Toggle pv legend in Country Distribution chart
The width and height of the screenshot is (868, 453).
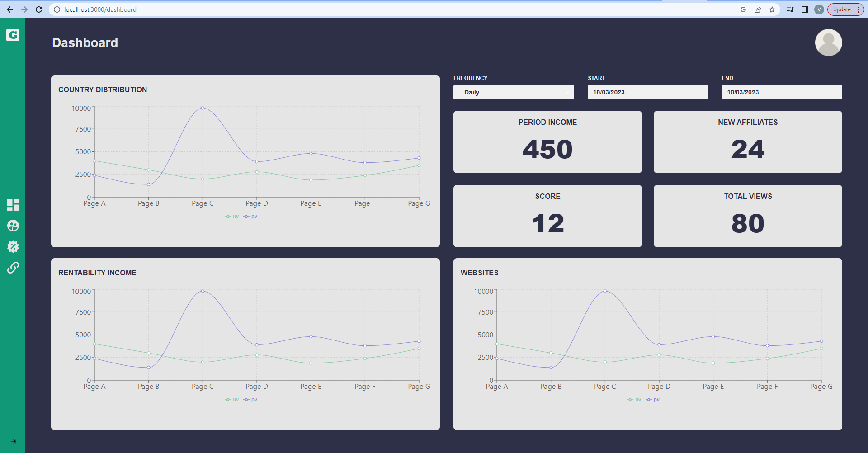(x=250, y=217)
